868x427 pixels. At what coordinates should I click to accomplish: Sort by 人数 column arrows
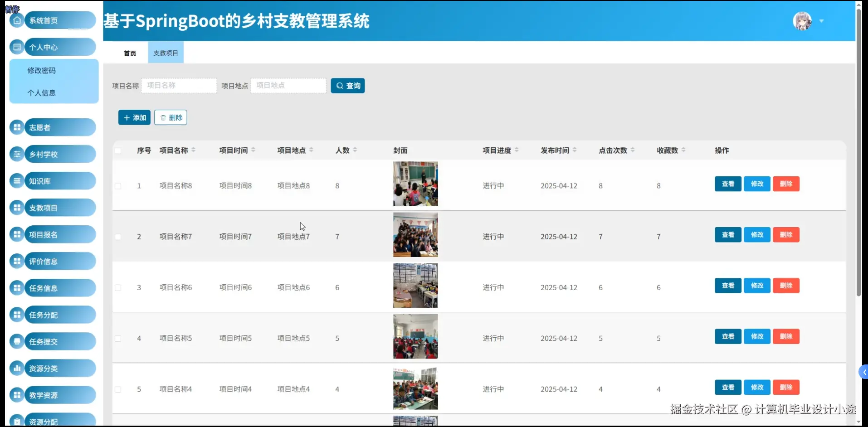pos(355,150)
